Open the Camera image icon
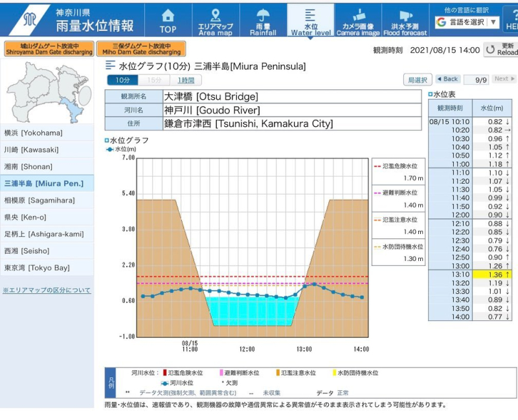Image resolution: width=518 pixels, height=420 pixels. (x=357, y=21)
